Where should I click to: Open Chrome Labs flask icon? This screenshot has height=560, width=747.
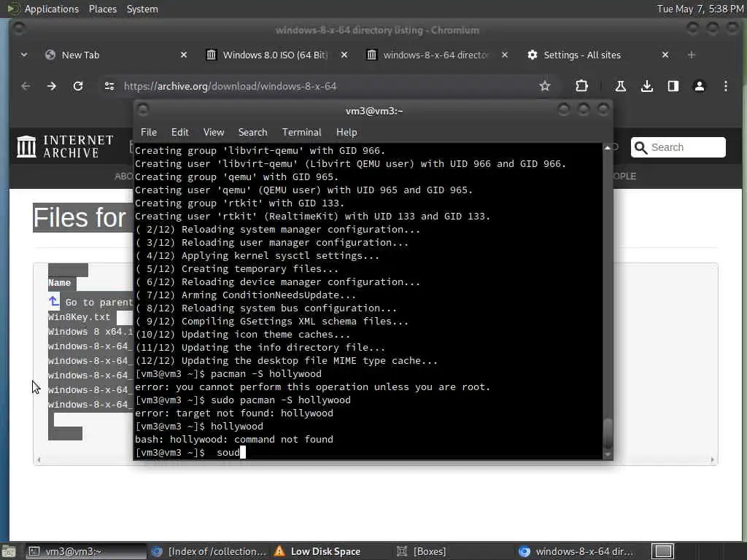[620, 86]
